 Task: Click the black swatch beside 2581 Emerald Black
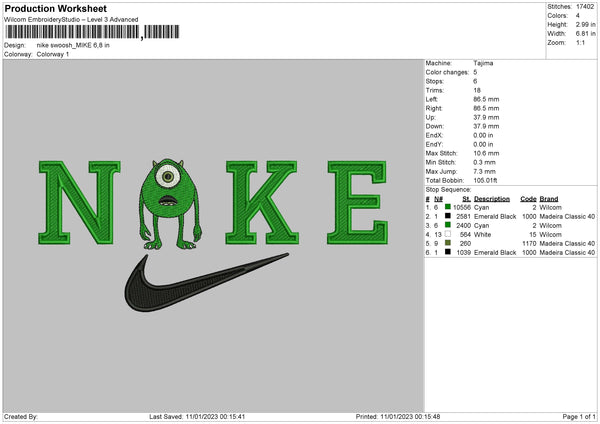pos(448,216)
